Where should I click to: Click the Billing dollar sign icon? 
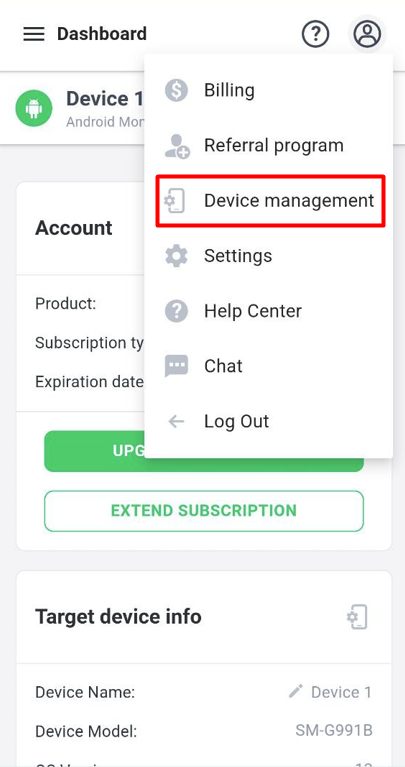click(x=176, y=90)
